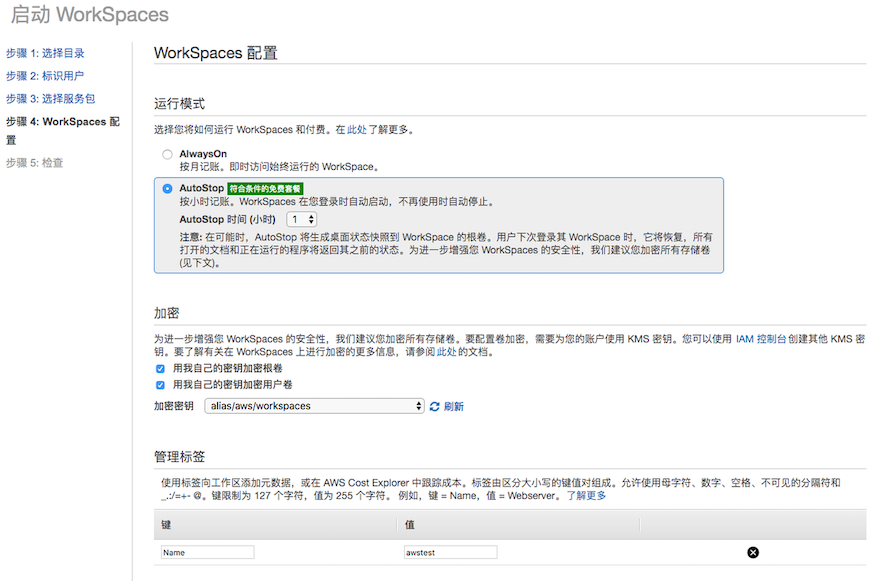Screen dimensions: 880x581
Task: Click the 运行模式 section heading
Action: pos(180,104)
